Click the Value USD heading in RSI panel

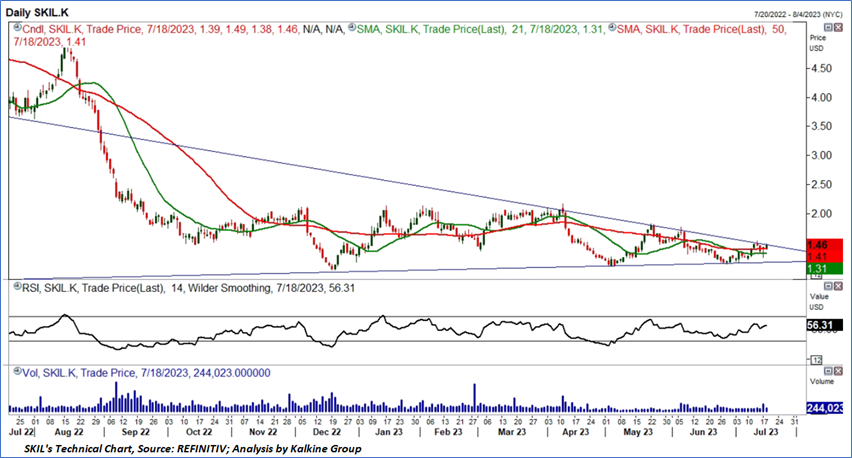click(819, 302)
